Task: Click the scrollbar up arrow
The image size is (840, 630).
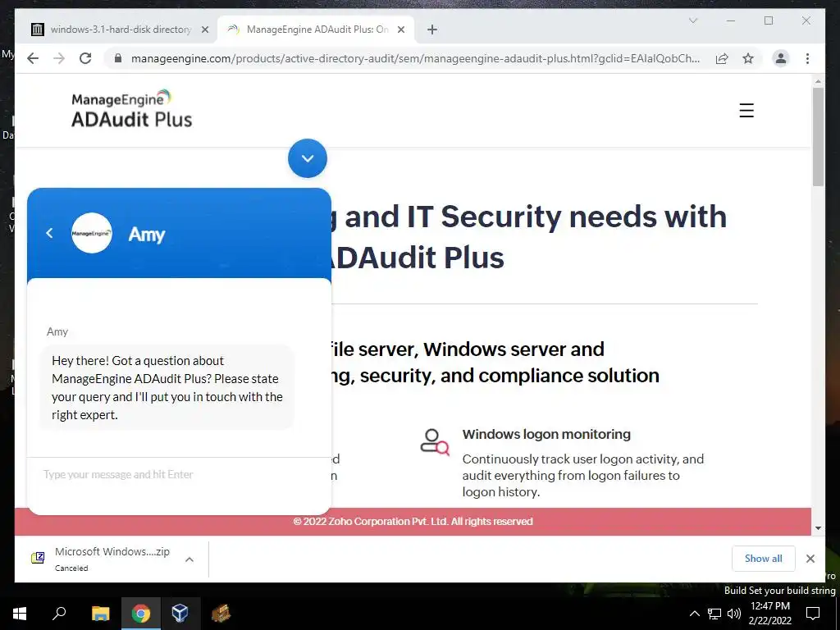Action: pos(818,81)
